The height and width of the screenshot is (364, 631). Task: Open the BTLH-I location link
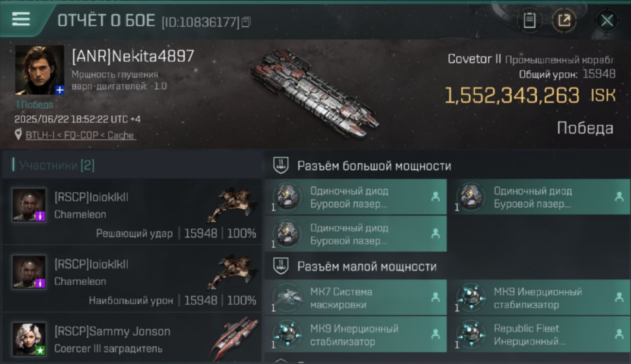81,135
